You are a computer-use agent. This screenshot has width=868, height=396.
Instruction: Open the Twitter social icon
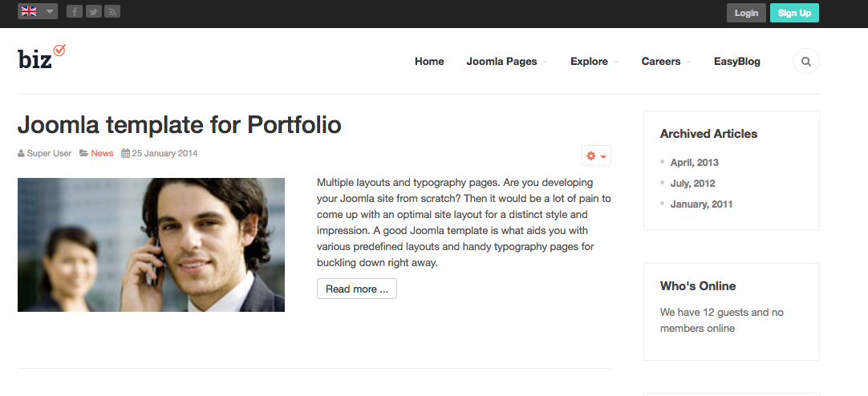(x=93, y=12)
